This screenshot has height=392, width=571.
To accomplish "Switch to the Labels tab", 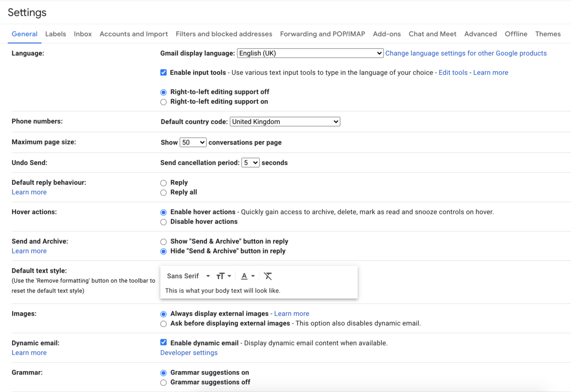I will 55,34.
